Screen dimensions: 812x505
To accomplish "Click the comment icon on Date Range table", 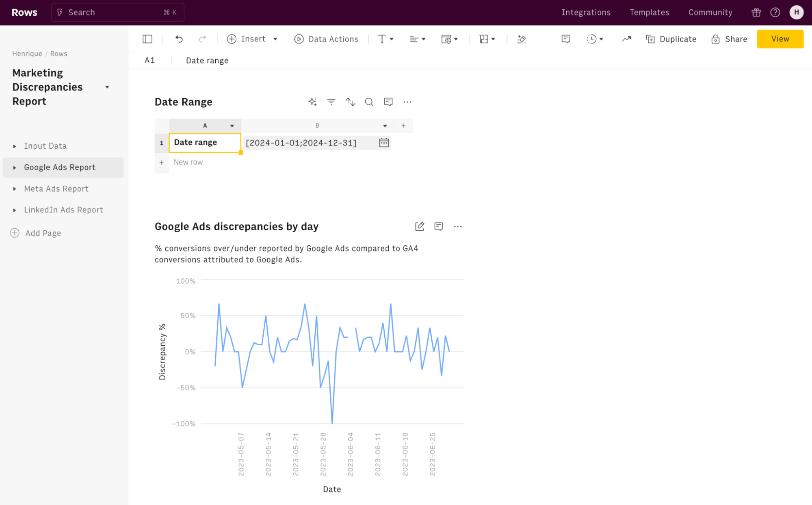I will 388,102.
